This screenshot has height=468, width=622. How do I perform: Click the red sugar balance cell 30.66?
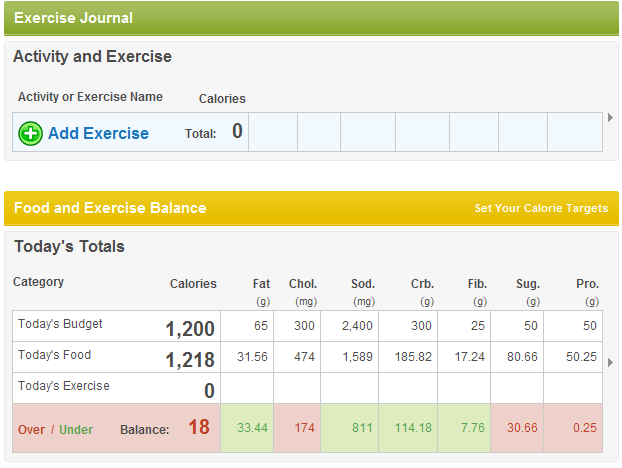pyautogui.click(x=522, y=428)
